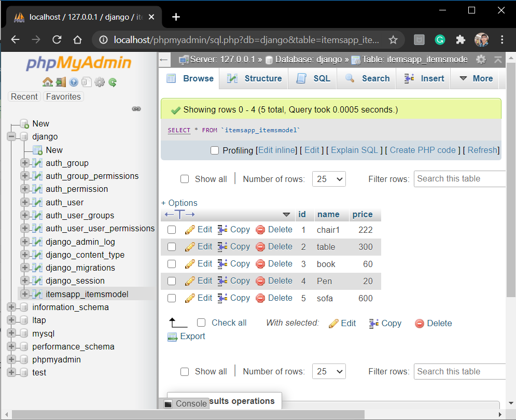Open phpMyAdmin home icon
516x420 pixels.
48,82
